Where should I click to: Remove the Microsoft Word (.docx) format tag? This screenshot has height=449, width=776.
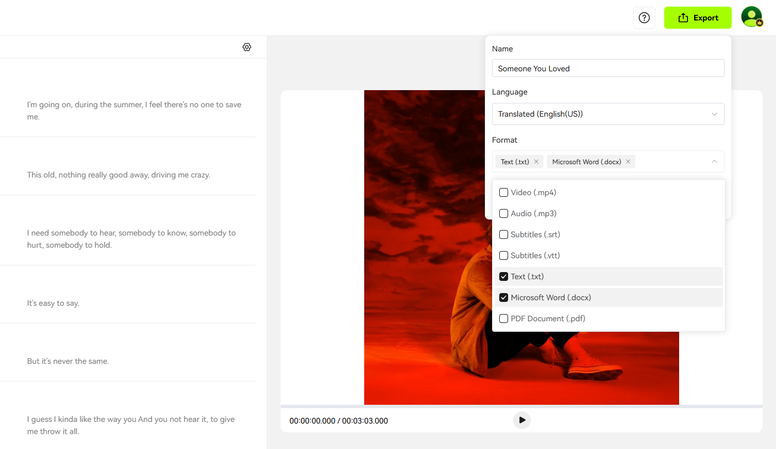pyautogui.click(x=628, y=162)
